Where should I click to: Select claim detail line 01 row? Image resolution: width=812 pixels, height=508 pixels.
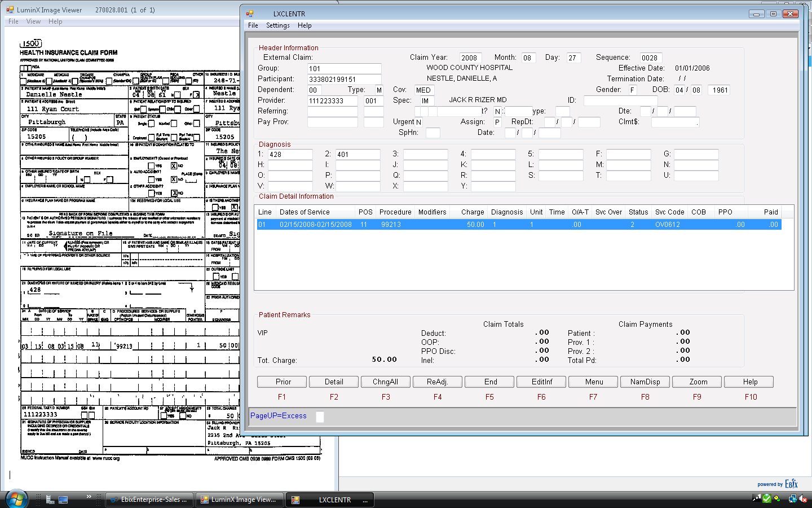(395, 224)
